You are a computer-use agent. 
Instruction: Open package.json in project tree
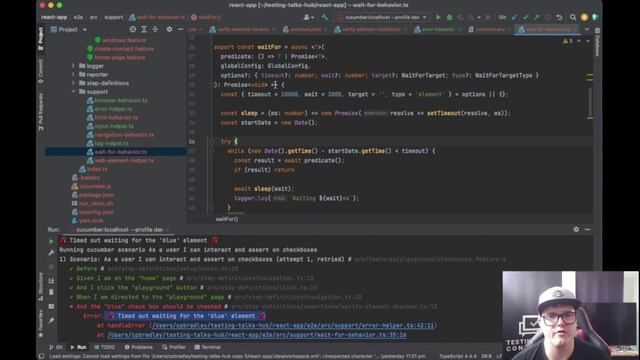point(96,195)
